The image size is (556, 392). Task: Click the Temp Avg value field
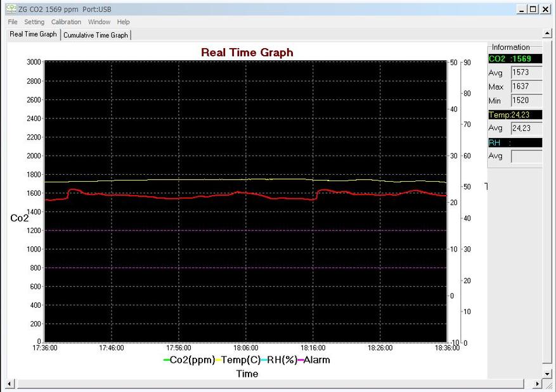[527, 128]
